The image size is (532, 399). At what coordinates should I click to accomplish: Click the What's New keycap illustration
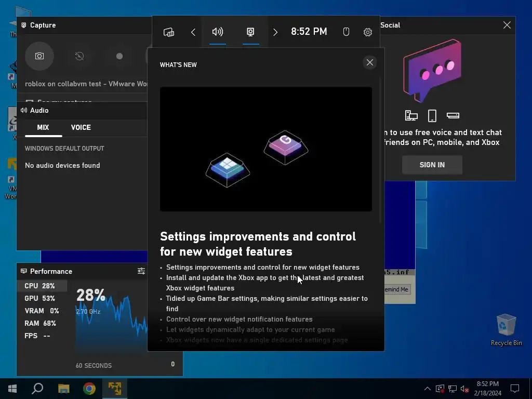coord(265,149)
